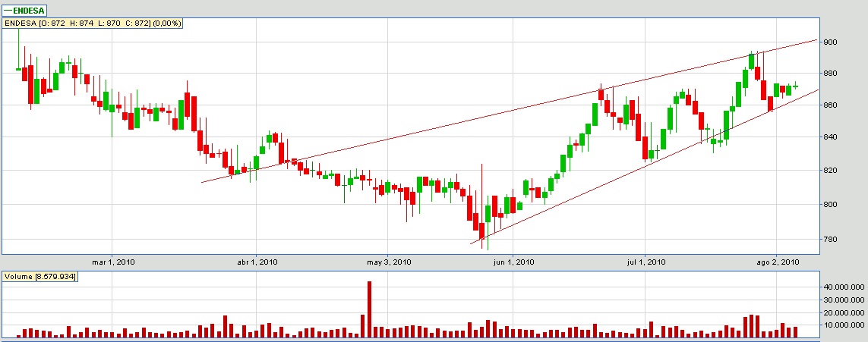Image resolution: width=868 pixels, height=342 pixels.
Task: Click the 800 price axis label
Action: (x=830, y=205)
